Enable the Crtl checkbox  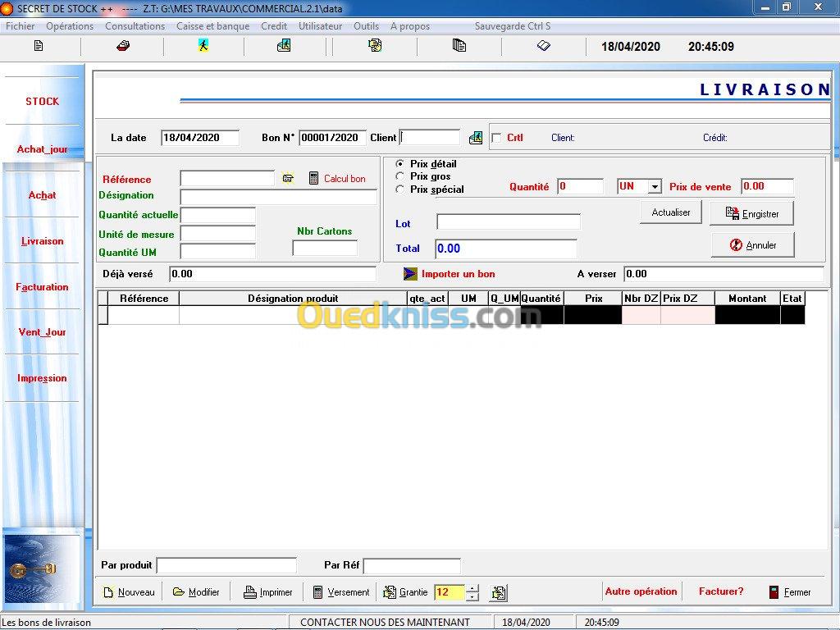click(x=496, y=138)
